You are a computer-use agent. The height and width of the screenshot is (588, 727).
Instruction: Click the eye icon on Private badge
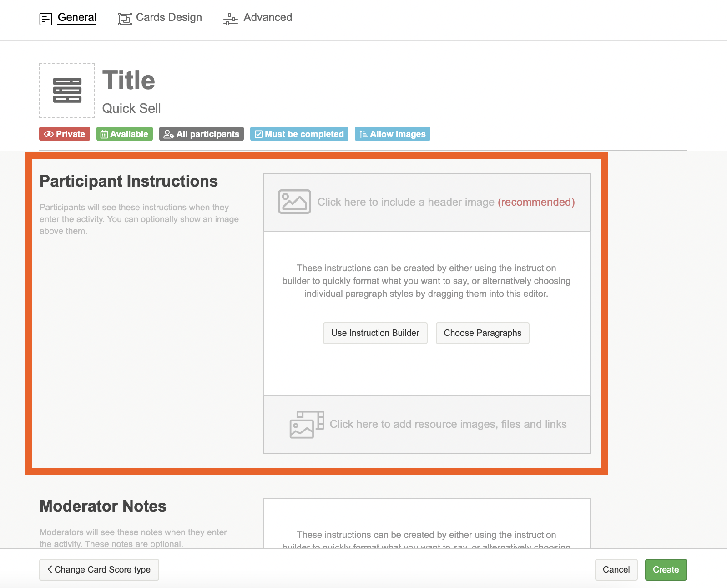(x=49, y=134)
